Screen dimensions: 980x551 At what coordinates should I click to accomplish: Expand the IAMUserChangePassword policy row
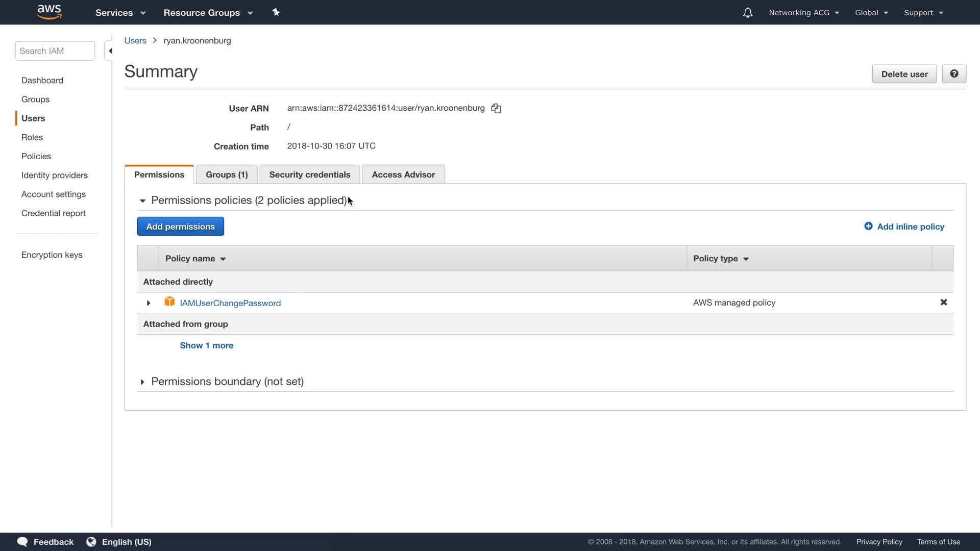click(149, 303)
